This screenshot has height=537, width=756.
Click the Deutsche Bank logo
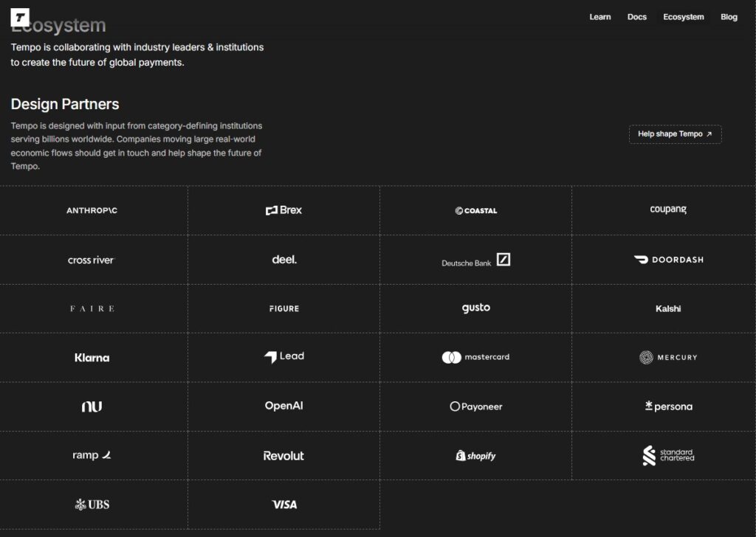click(476, 260)
